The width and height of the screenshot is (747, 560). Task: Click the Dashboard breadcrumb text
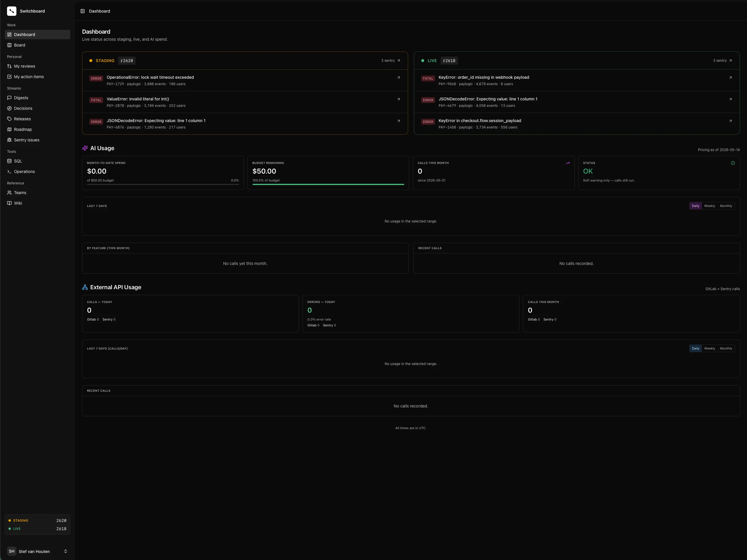[99, 11]
